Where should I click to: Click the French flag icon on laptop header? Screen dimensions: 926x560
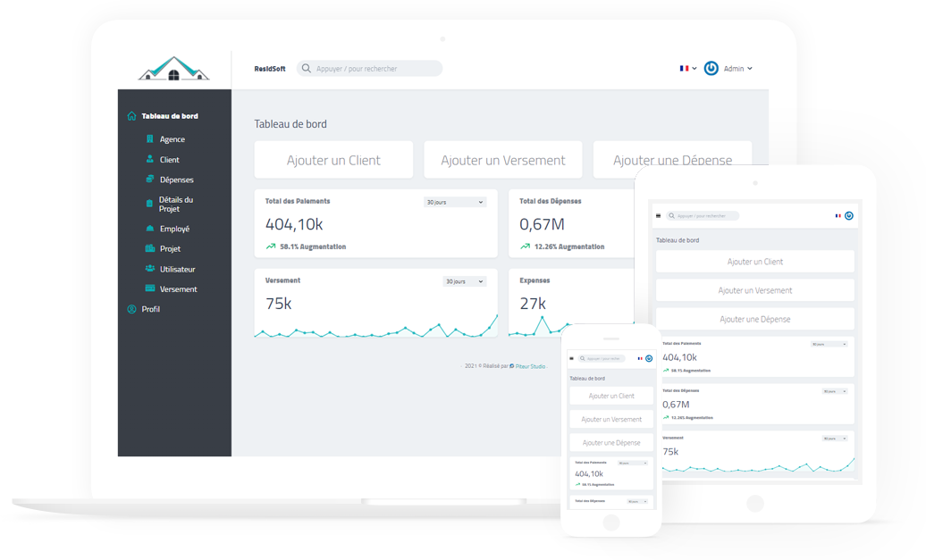pyautogui.click(x=684, y=69)
